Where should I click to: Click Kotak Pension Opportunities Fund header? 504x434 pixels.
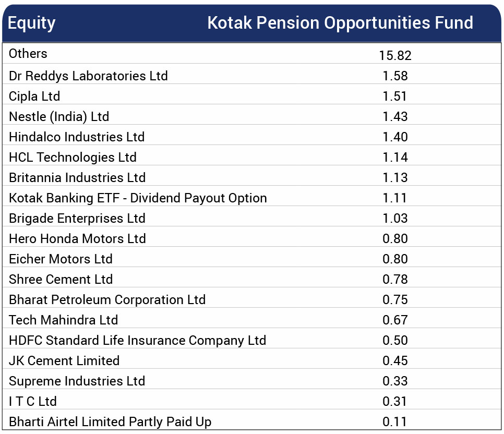pos(340,23)
